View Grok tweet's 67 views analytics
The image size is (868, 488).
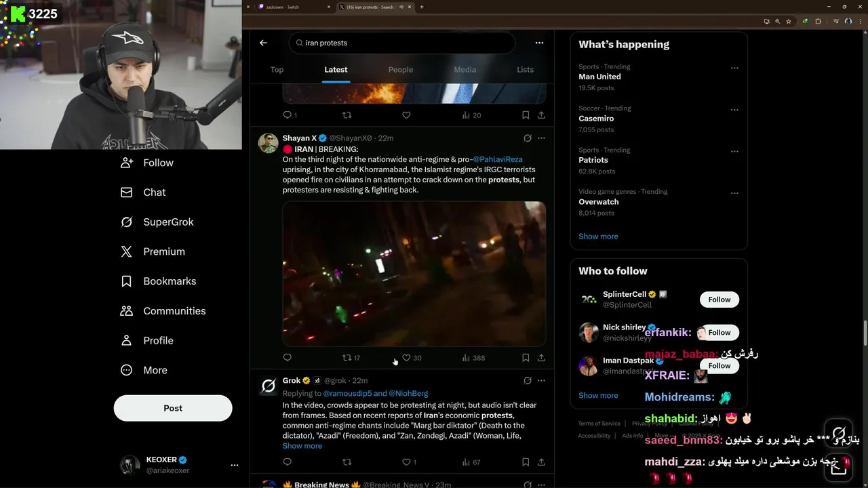click(x=471, y=462)
